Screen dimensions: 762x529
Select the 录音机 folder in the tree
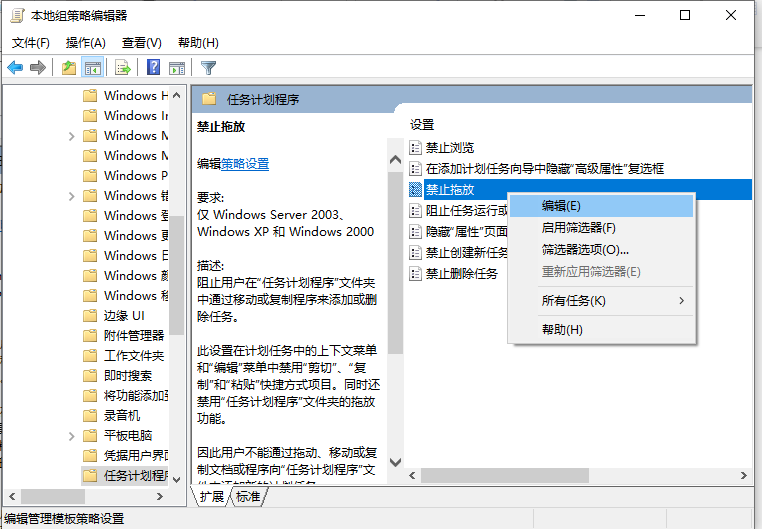122,415
